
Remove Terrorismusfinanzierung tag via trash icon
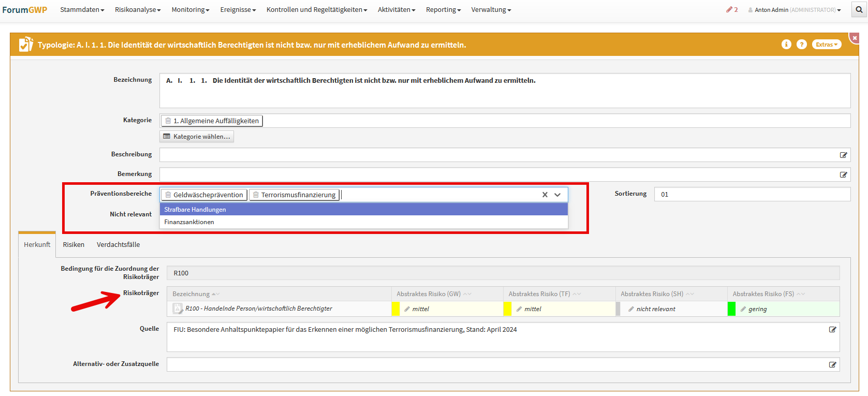256,195
